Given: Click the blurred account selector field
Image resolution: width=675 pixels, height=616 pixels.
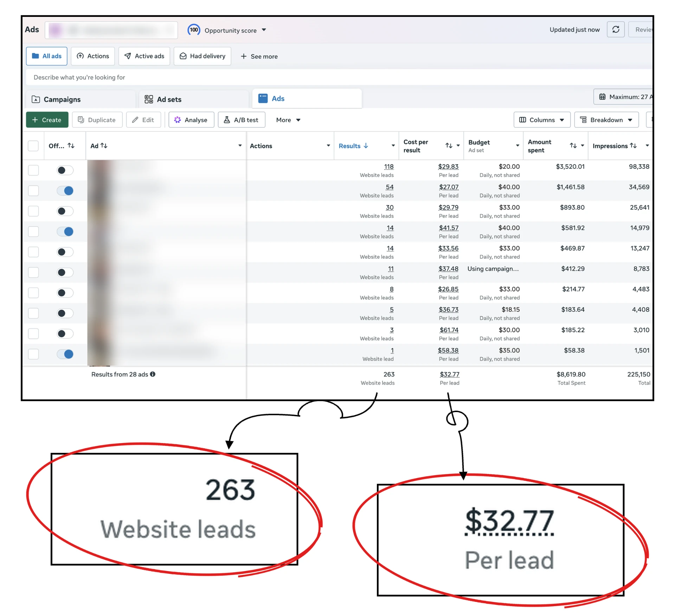Looking at the screenshot, I should coord(111,30).
